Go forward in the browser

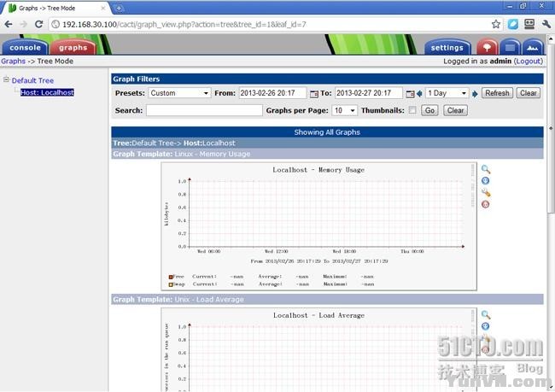click(x=24, y=24)
